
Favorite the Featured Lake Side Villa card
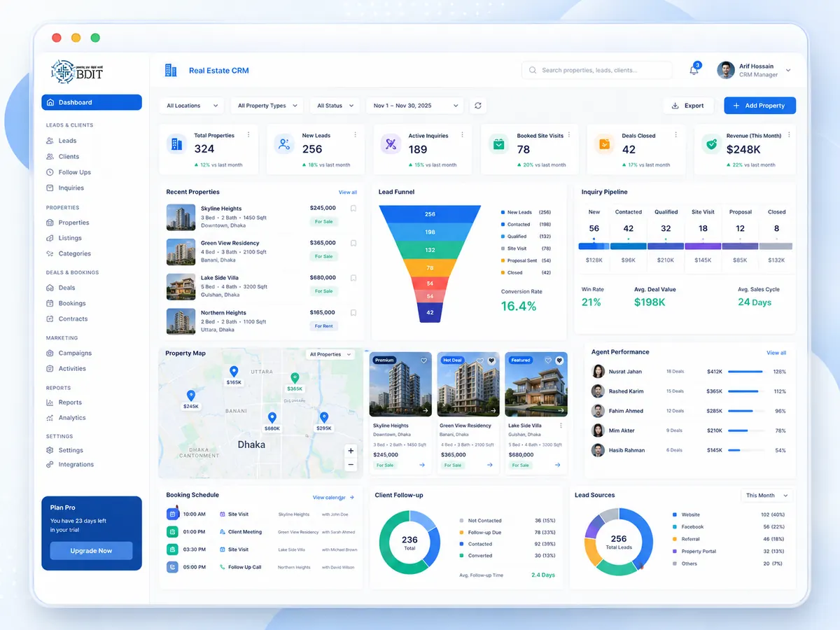point(559,360)
